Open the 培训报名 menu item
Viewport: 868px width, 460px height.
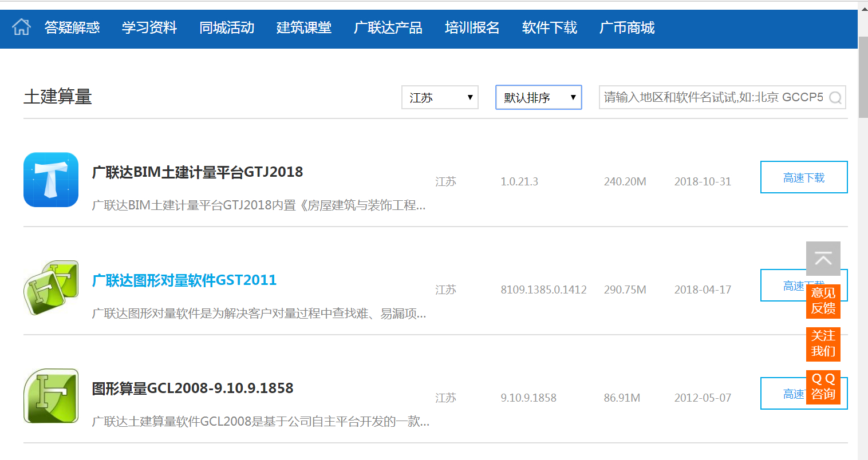472,27
